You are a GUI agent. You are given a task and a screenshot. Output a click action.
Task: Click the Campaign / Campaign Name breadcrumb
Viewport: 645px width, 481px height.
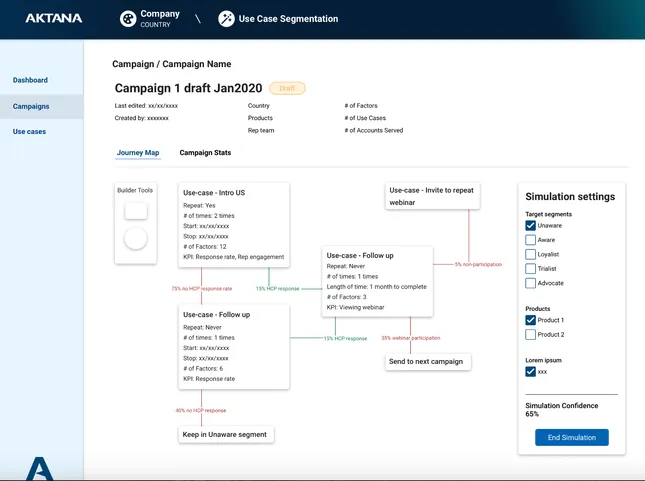click(x=172, y=64)
